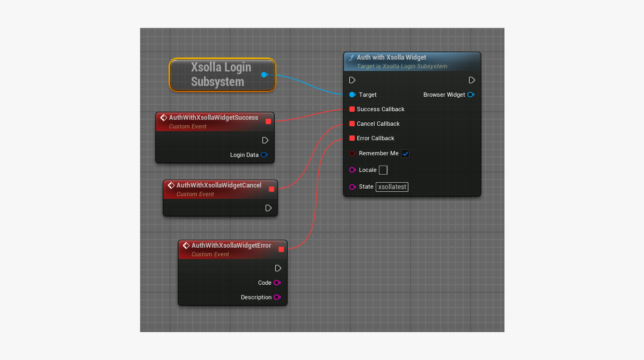Select the AuthWithXsollaWidgetError event node title
644x360 pixels.
coord(231,246)
